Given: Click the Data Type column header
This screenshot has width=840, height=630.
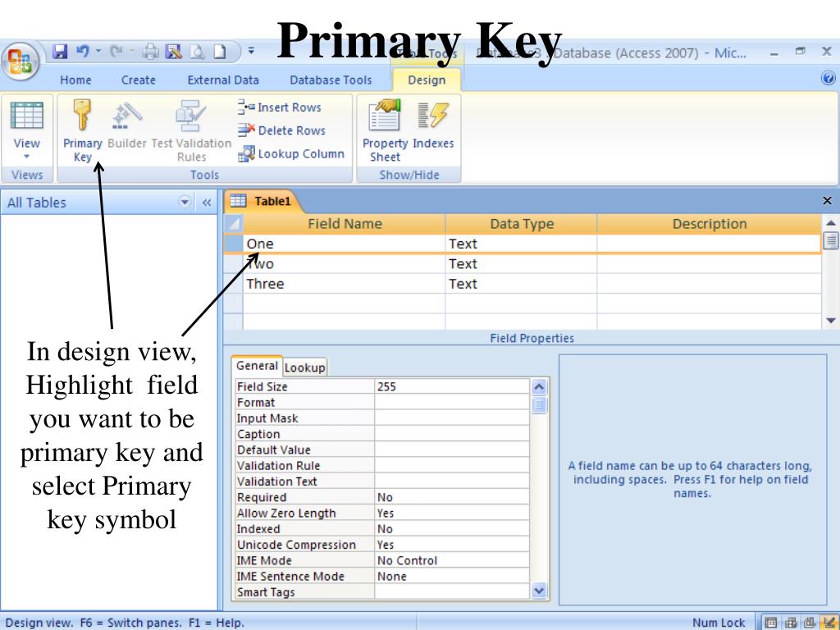Looking at the screenshot, I should (521, 224).
